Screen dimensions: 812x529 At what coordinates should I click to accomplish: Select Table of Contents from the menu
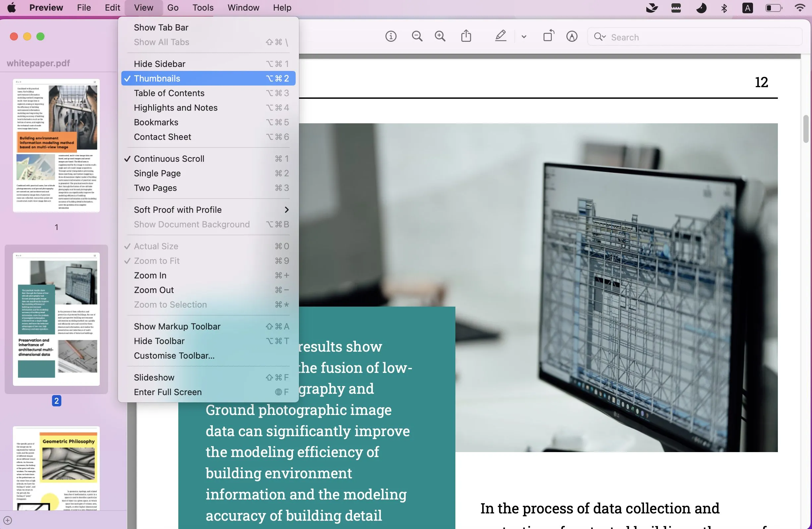[169, 93]
